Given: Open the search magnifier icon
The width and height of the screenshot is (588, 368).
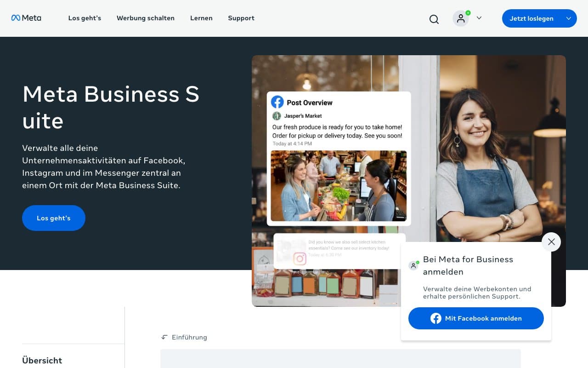Looking at the screenshot, I should (x=434, y=19).
